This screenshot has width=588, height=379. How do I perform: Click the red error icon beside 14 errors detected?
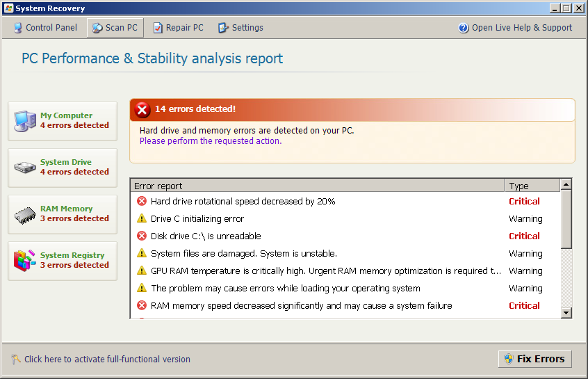142,109
